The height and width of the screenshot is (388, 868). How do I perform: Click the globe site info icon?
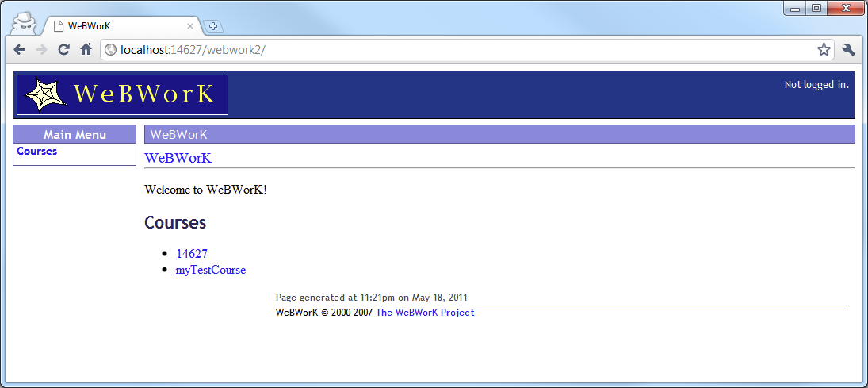tap(110, 50)
